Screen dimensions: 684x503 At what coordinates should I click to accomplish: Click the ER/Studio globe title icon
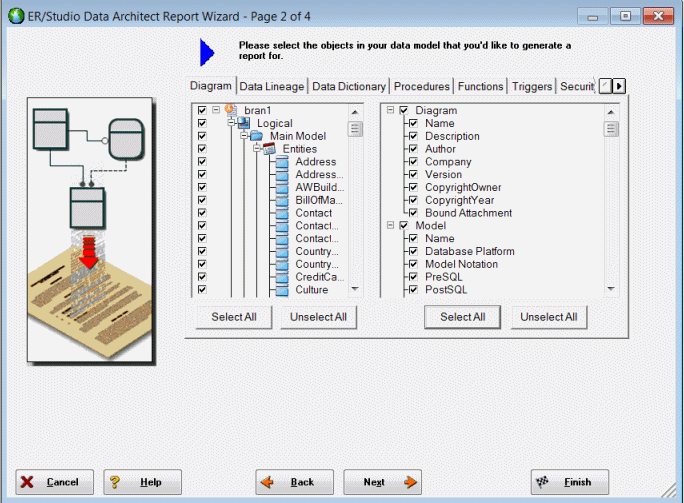click(x=16, y=16)
